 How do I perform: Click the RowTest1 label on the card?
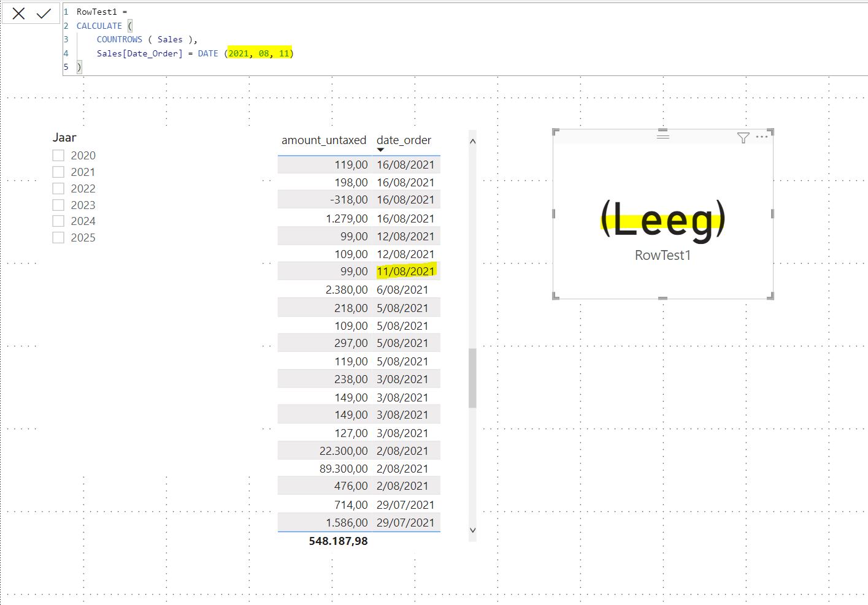(x=663, y=256)
